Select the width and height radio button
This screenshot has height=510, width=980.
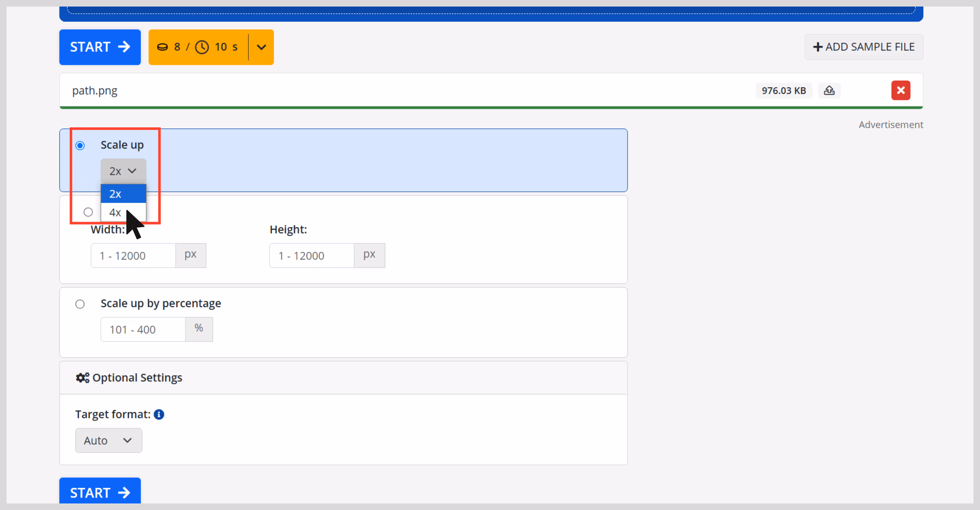pos(88,212)
